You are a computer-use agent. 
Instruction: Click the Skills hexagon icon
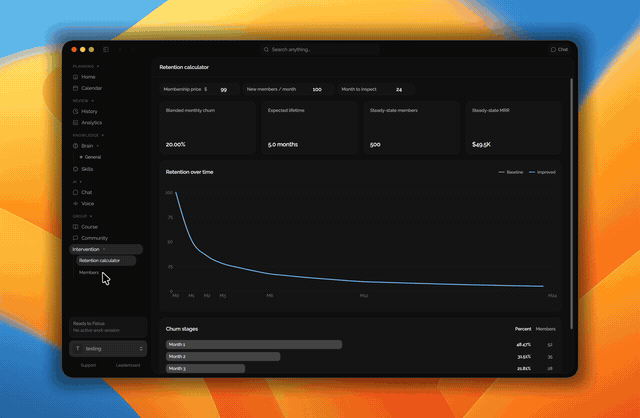76,169
